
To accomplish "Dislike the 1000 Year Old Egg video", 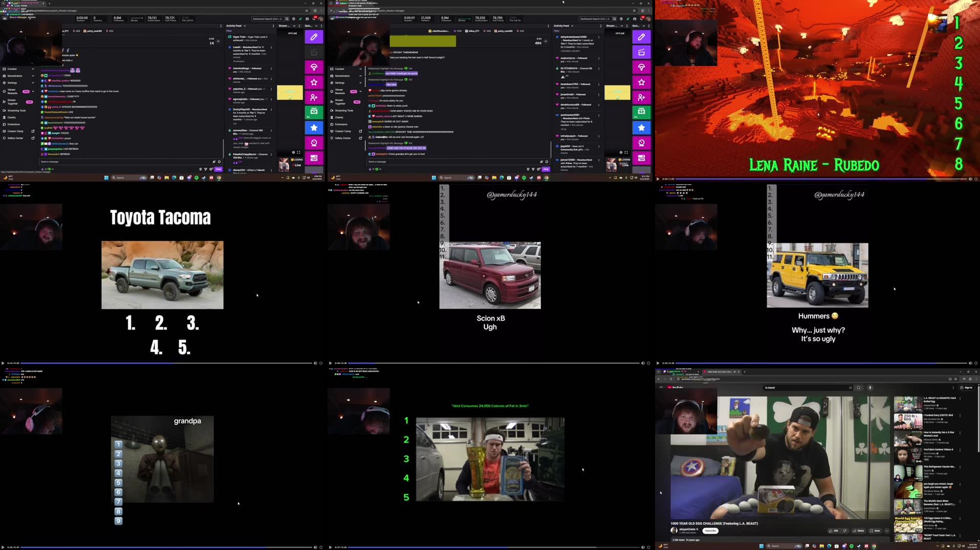I will (x=845, y=531).
